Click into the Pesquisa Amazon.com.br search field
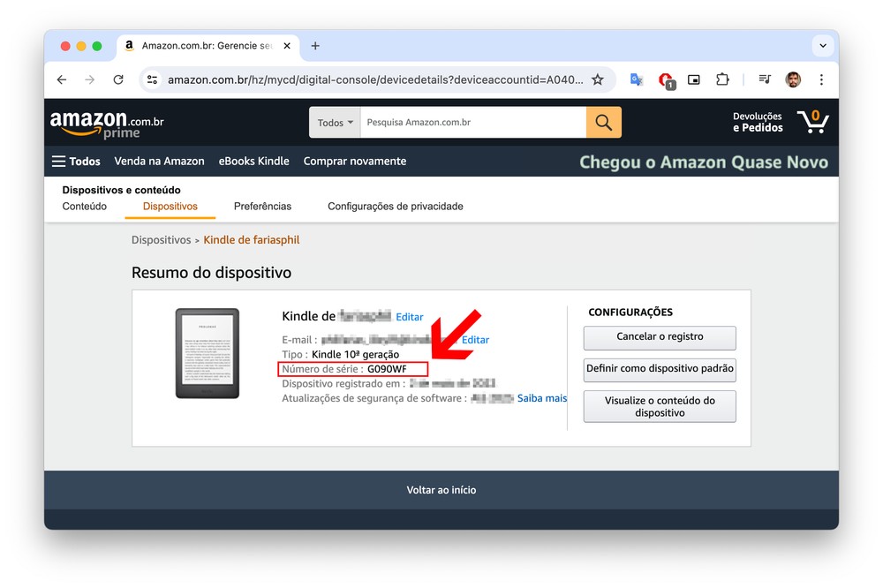The image size is (883, 588). [473, 122]
